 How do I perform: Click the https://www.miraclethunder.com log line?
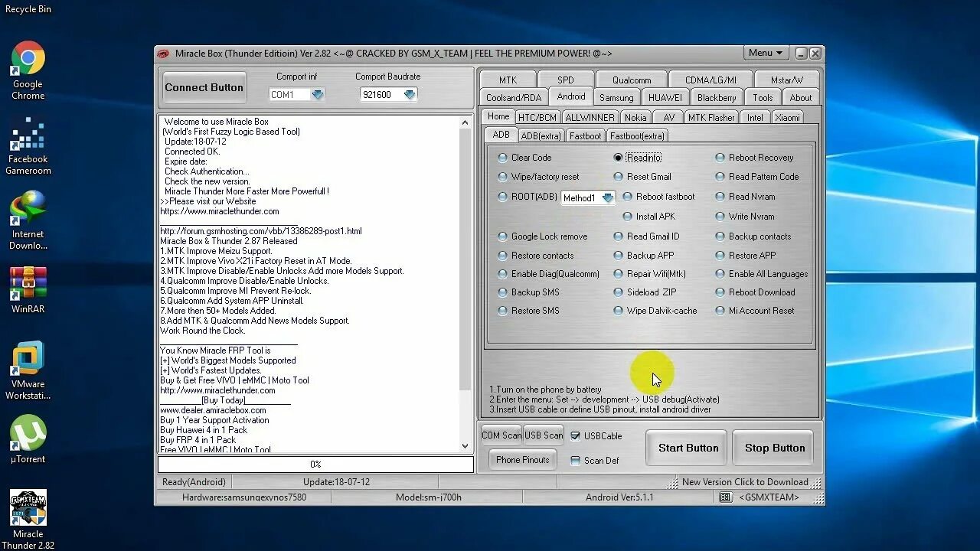[220, 211]
